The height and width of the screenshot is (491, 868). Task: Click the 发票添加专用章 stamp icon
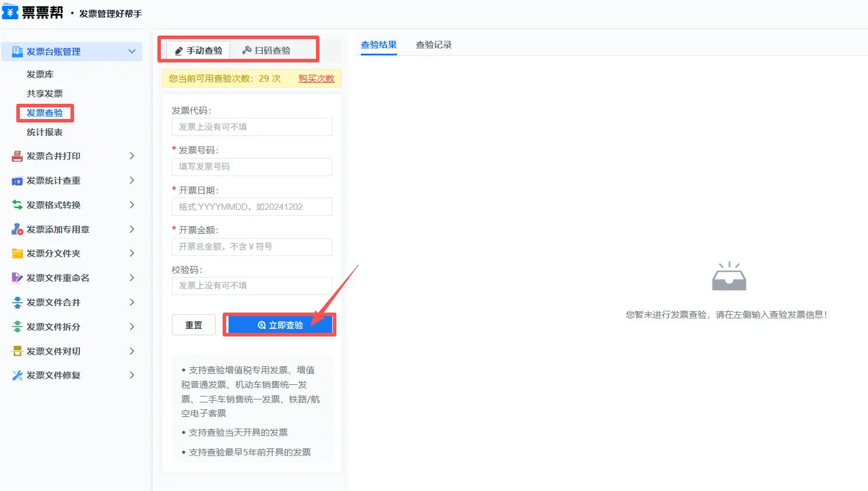(17, 230)
